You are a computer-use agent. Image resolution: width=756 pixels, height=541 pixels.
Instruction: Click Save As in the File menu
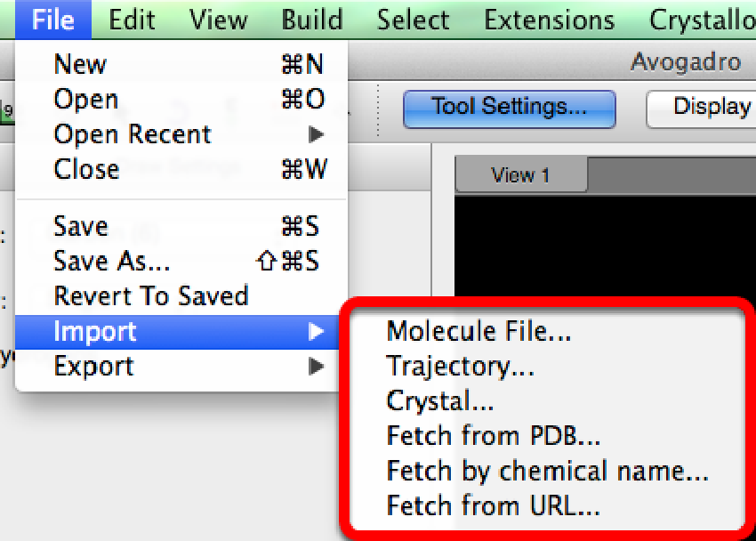tap(111, 261)
